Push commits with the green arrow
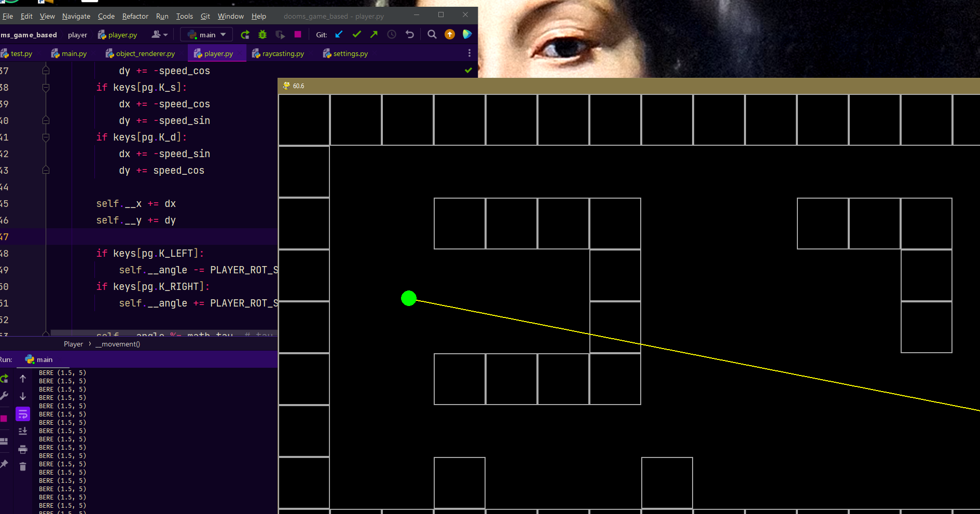 pos(374,34)
